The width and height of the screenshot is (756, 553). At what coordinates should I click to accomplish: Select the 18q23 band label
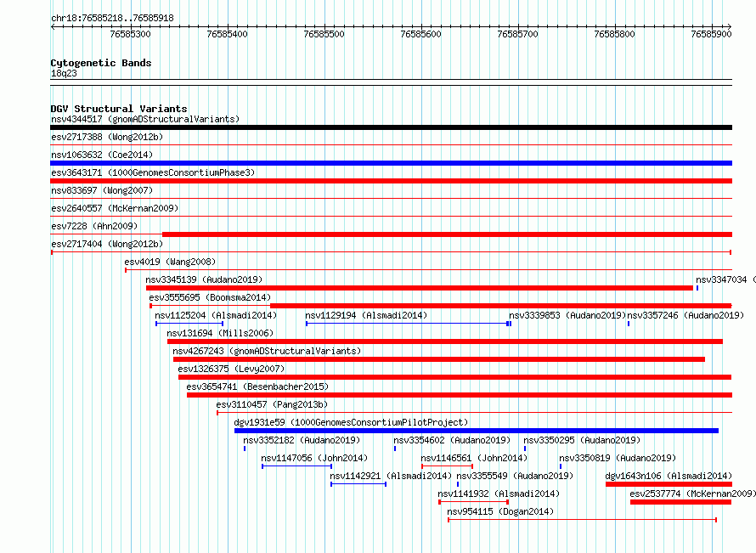tap(64, 73)
